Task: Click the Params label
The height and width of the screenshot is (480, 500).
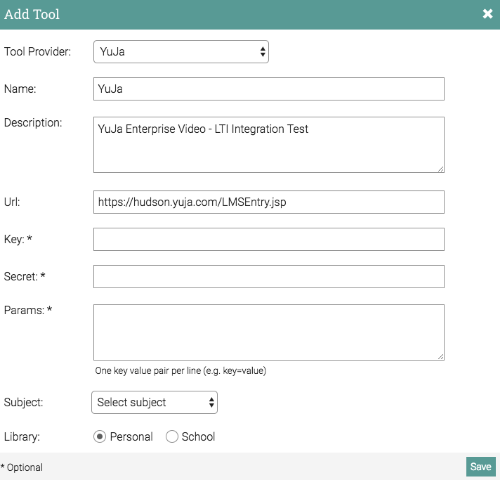Action: coord(28,310)
